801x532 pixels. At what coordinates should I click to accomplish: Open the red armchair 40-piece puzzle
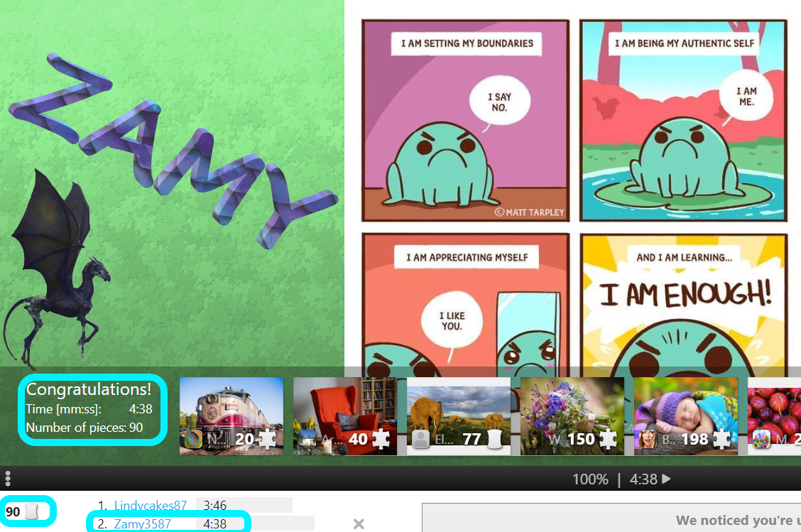tap(345, 416)
